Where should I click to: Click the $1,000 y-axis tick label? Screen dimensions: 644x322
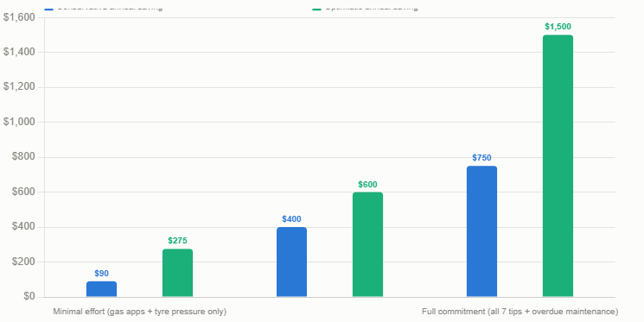[x=19, y=122]
